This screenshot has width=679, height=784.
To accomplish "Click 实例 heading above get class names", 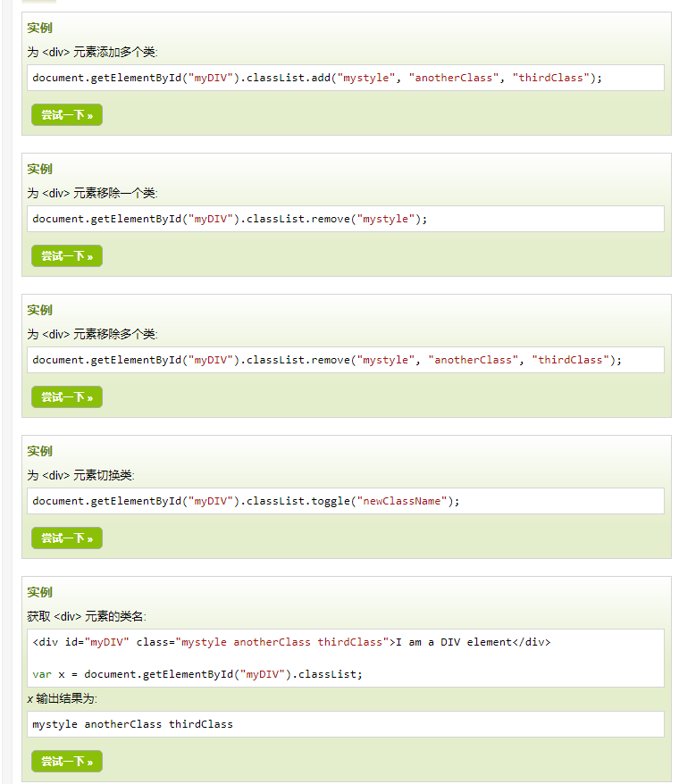I will [39, 592].
